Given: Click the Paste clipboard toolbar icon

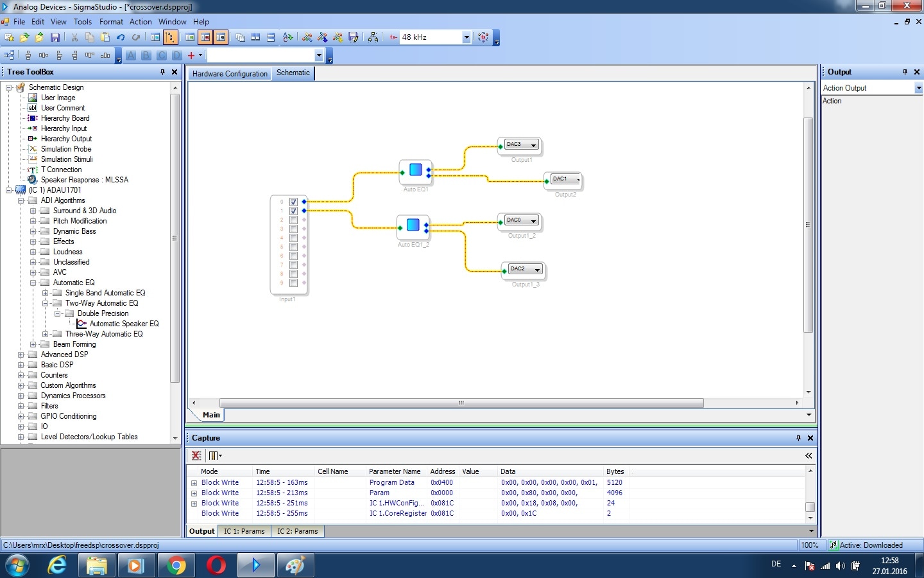Looking at the screenshot, I should click(105, 37).
